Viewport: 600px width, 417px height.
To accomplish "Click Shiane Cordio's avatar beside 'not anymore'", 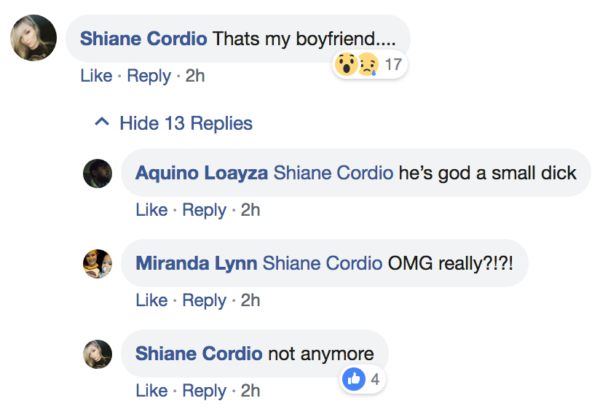I will point(97,354).
